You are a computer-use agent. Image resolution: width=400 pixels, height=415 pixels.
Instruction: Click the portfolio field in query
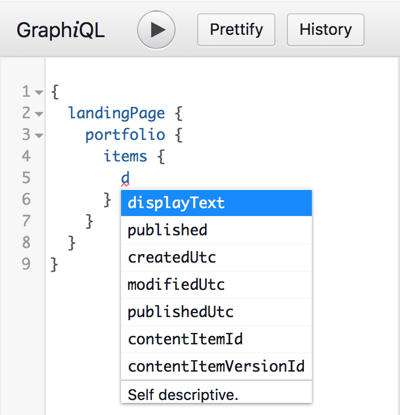click(x=125, y=135)
